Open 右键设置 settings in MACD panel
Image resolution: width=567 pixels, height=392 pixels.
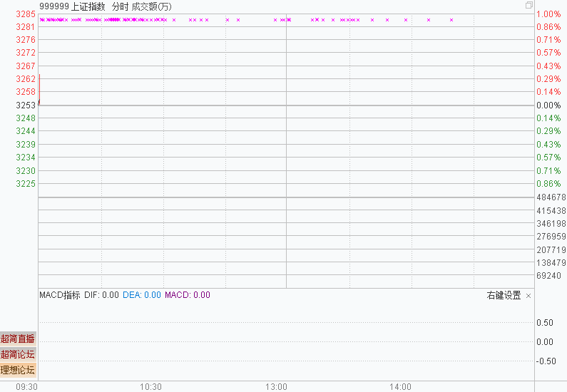click(504, 296)
